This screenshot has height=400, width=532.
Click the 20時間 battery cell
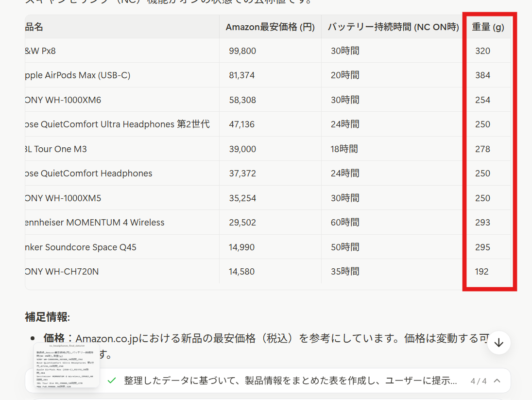(x=345, y=75)
